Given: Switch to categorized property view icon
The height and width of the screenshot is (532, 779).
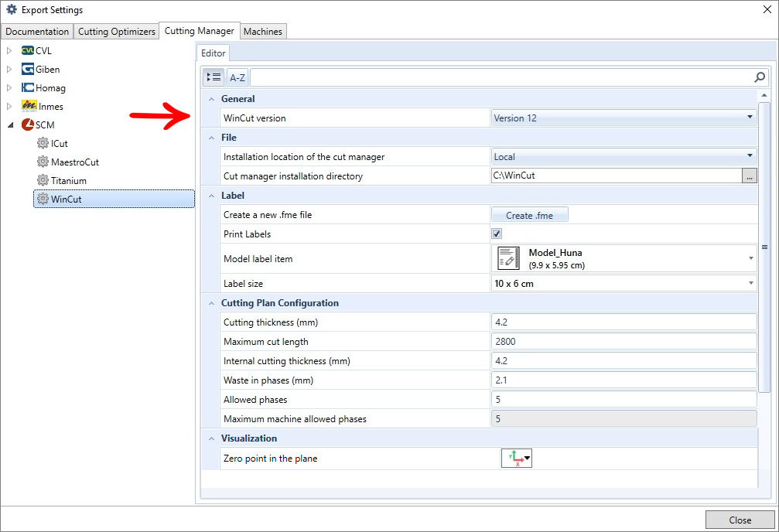Looking at the screenshot, I should point(214,77).
